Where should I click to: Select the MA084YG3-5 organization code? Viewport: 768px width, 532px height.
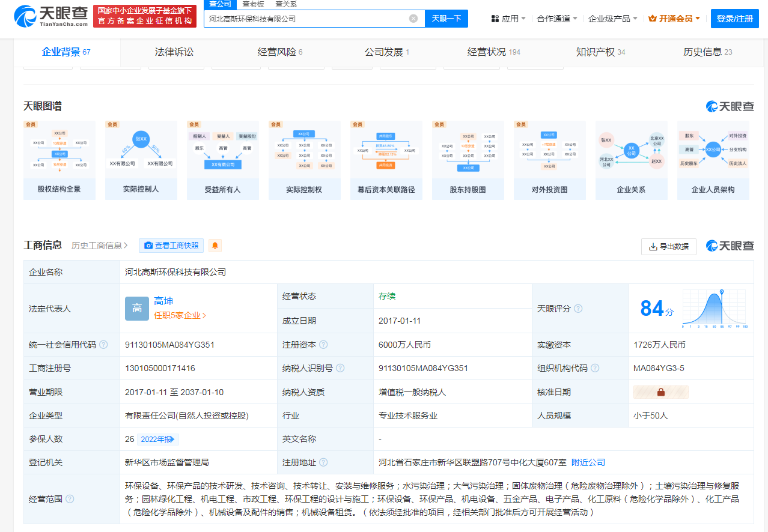point(659,368)
